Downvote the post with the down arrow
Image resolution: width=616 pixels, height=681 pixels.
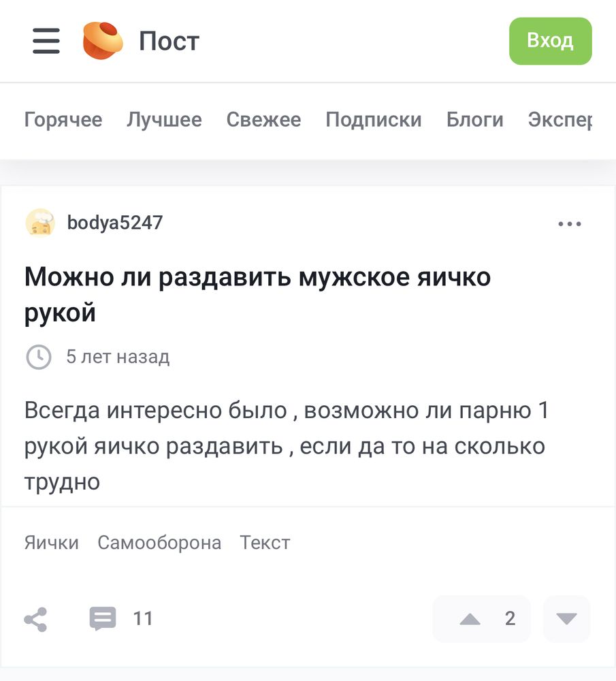tap(566, 618)
